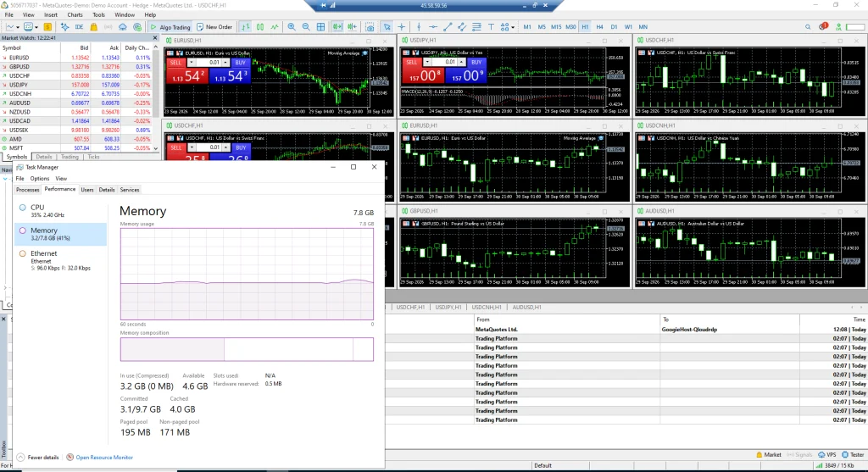This screenshot has height=472, width=868.
Task: Click the New Order button
Action: (214, 26)
